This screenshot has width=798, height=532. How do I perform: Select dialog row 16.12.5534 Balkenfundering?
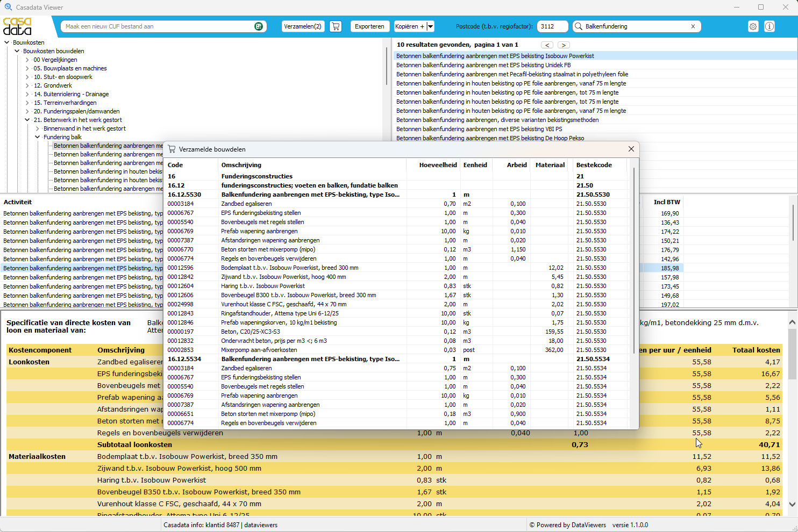397,359
